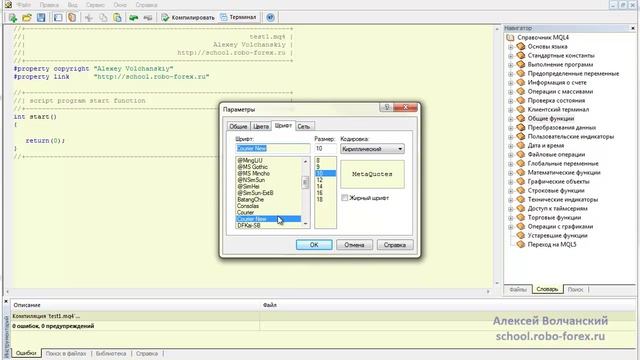Click the book icon beside Стандартные константы
The image size is (640, 360).
click(x=520, y=56)
